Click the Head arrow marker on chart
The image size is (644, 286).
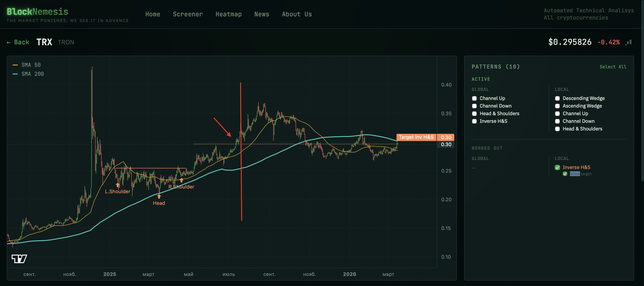tap(159, 196)
